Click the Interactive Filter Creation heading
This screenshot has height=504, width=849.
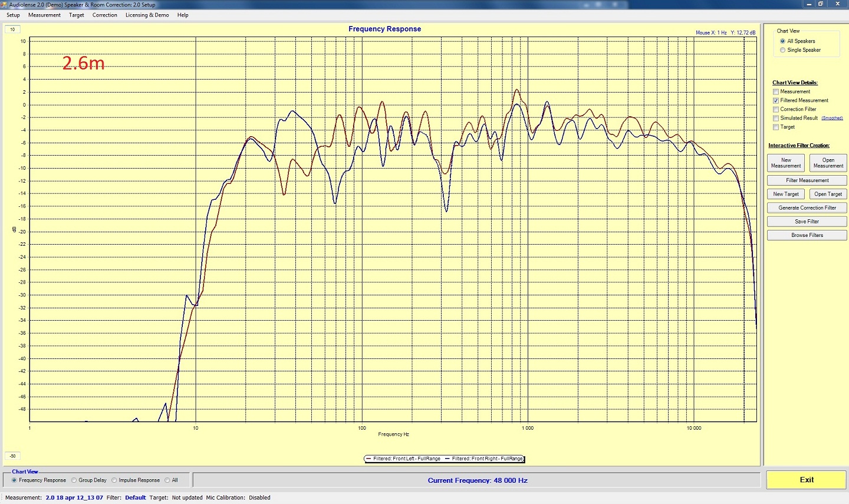point(799,146)
